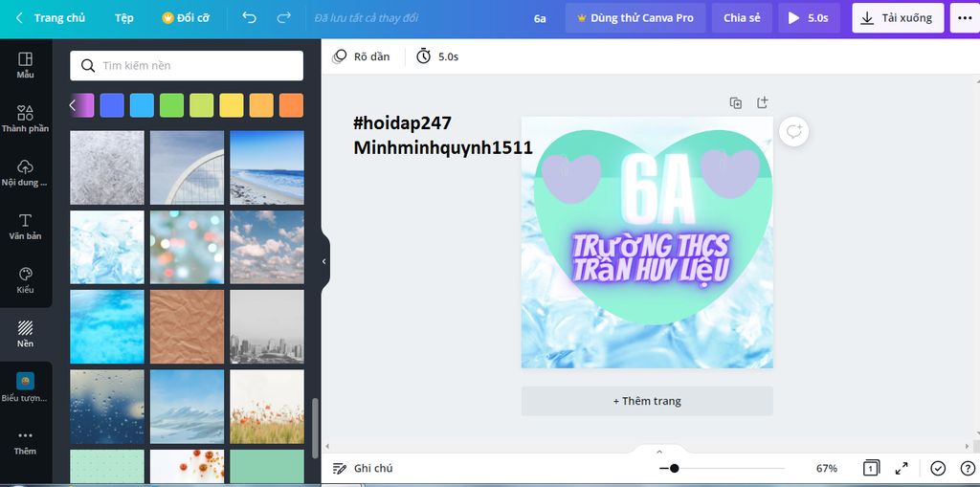Duplicate the page with copy icon

736,103
